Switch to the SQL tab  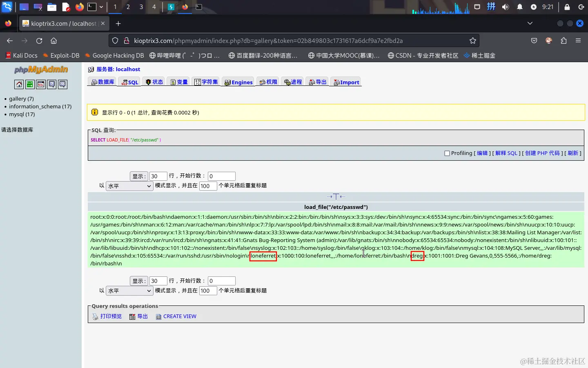point(129,82)
